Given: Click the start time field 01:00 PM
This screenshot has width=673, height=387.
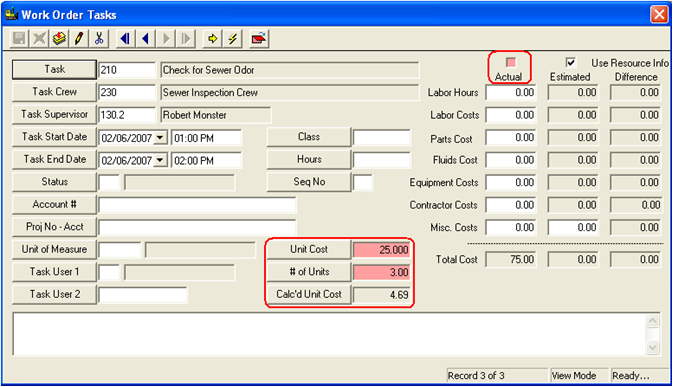Looking at the screenshot, I should coord(206,138).
